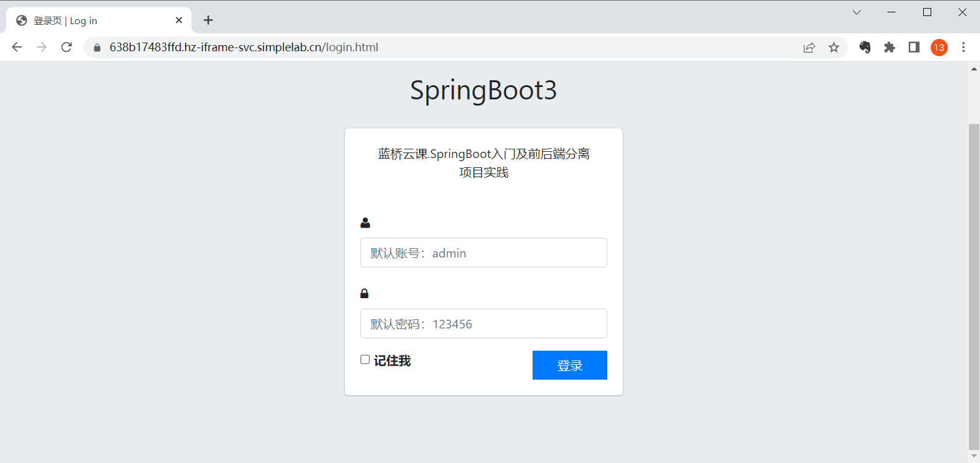This screenshot has height=463, width=980.
Task: Click the browser forward arrow
Action: click(41, 47)
